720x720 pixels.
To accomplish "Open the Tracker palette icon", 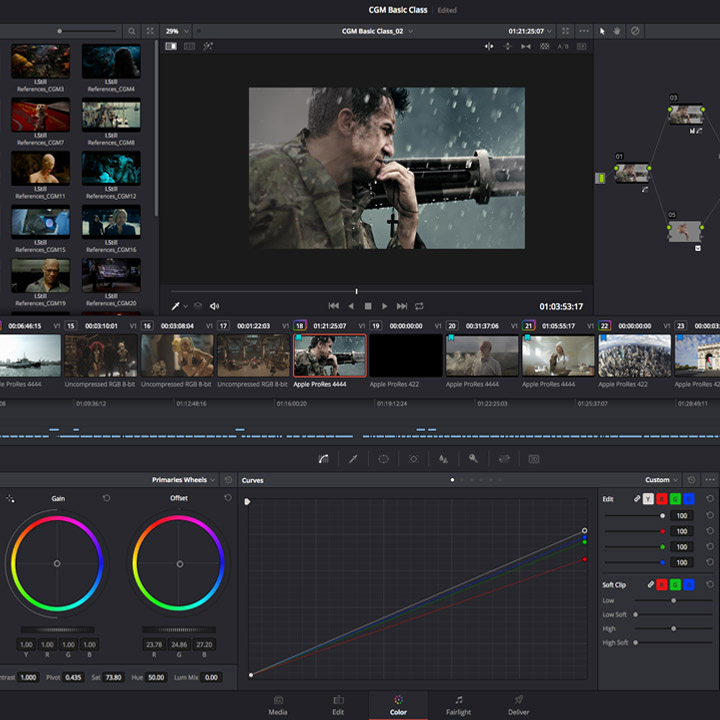I will 413,459.
